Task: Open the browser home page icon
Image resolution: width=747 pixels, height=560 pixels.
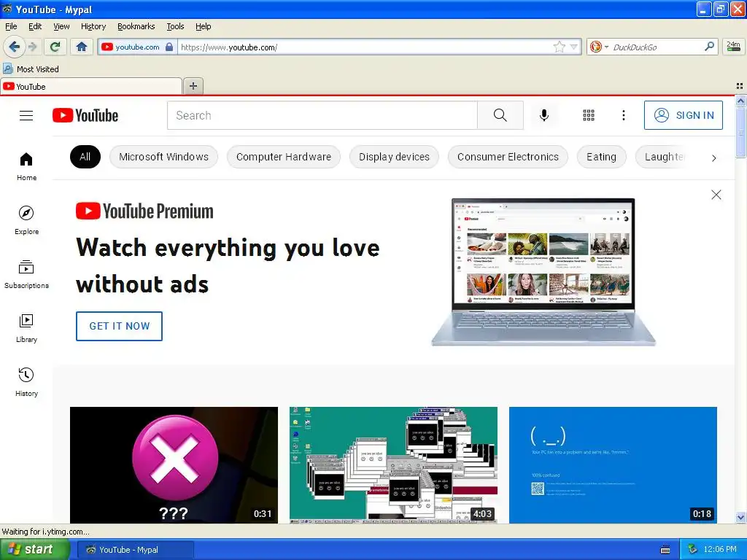Action: (82, 47)
